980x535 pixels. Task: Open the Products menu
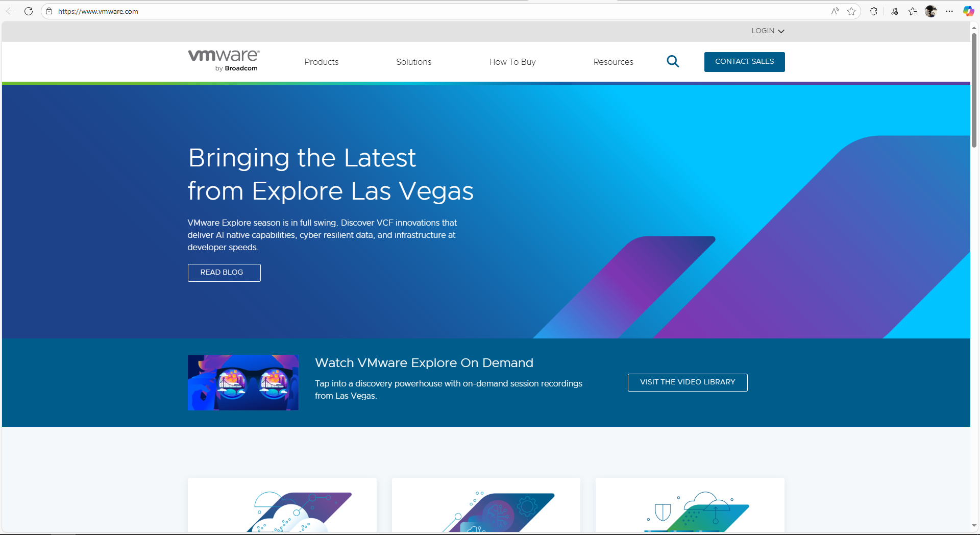coord(322,62)
